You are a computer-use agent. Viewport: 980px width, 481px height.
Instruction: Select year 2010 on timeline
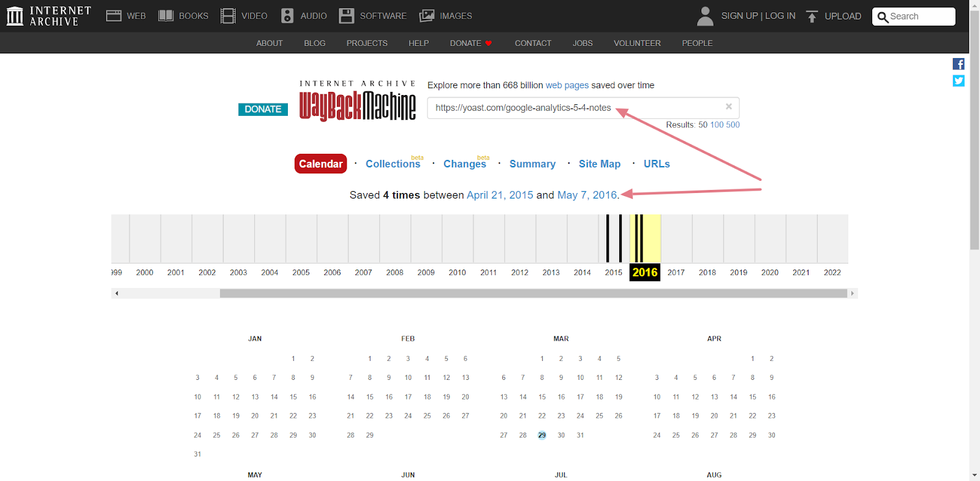(457, 273)
